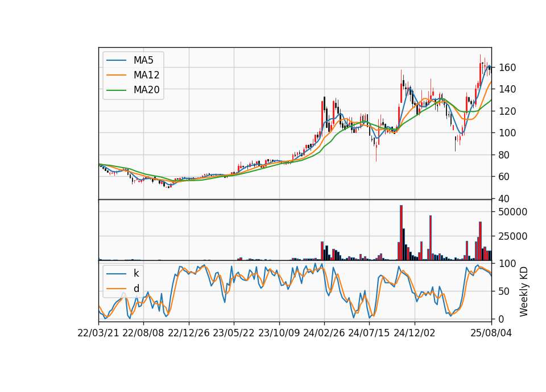The height and width of the screenshot is (392, 546).
Task: Click the MA20 legend label
Action: (x=146, y=90)
